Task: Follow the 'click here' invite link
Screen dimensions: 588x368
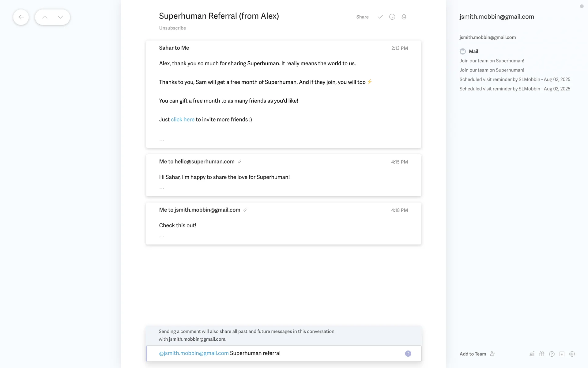Action: pyautogui.click(x=183, y=120)
